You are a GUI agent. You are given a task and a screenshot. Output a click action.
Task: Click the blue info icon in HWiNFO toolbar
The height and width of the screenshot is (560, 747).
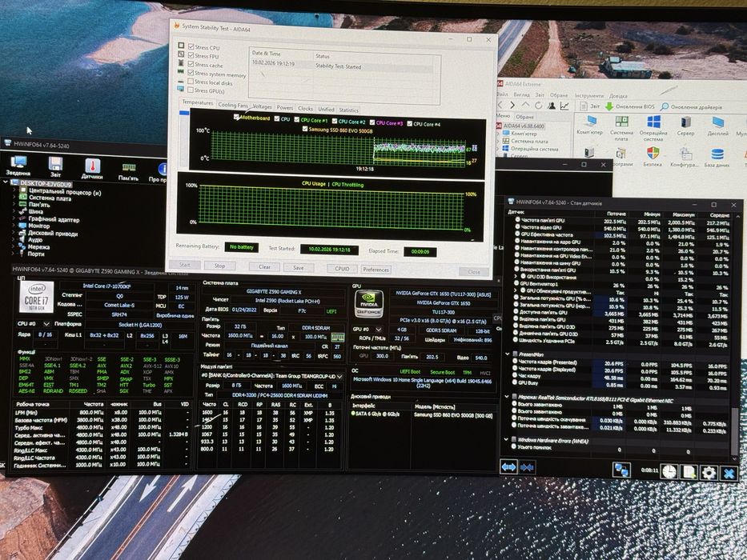point(163,169)
